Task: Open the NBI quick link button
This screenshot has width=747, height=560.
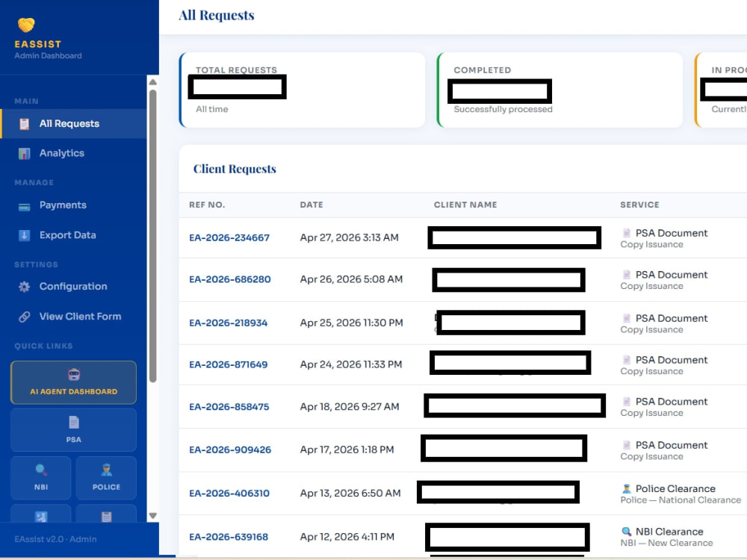Action: (x=41, y=478)
